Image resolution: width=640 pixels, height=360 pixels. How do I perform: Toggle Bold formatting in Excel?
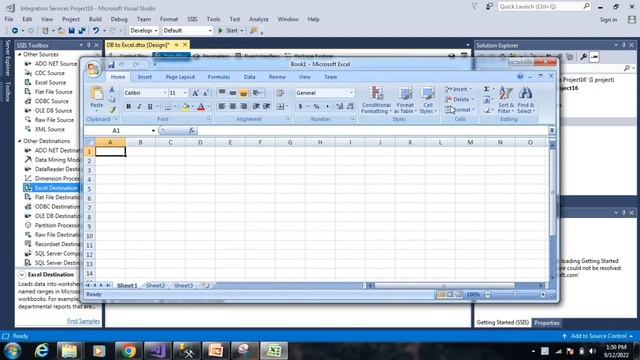(x=129, y=107)
